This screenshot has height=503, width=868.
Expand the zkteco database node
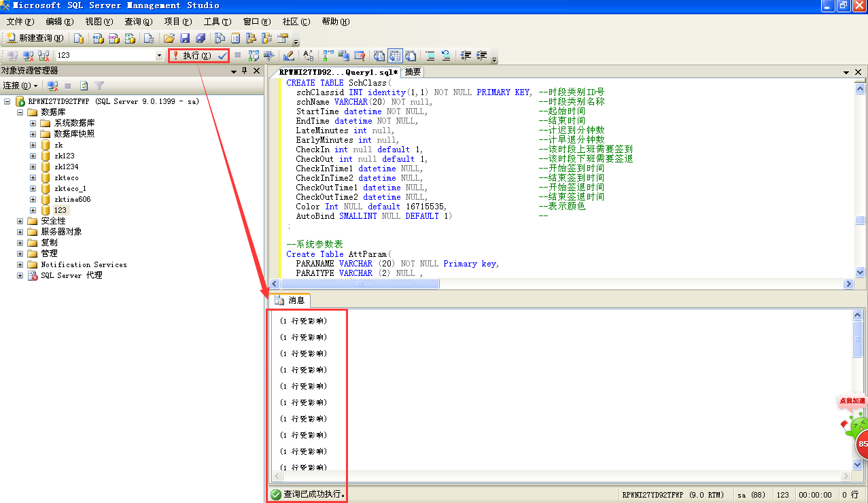[x=33, y=177]
